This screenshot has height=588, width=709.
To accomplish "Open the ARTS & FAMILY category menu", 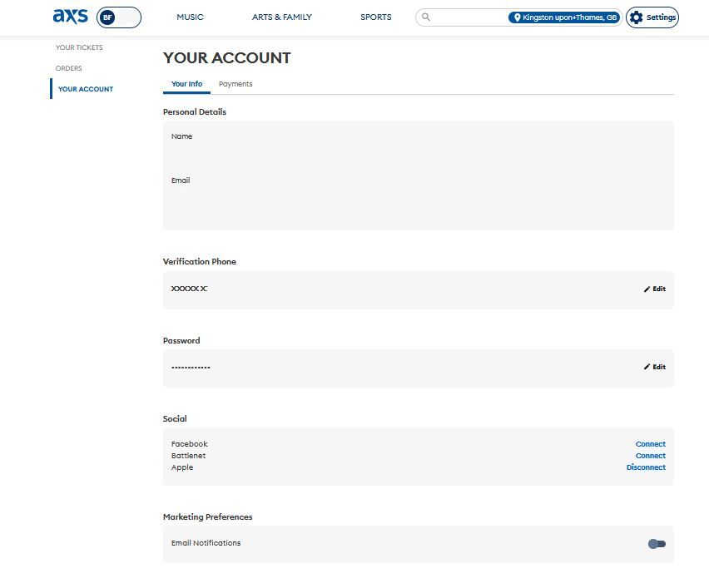I will pyautogui.click(x=281, y=17).
